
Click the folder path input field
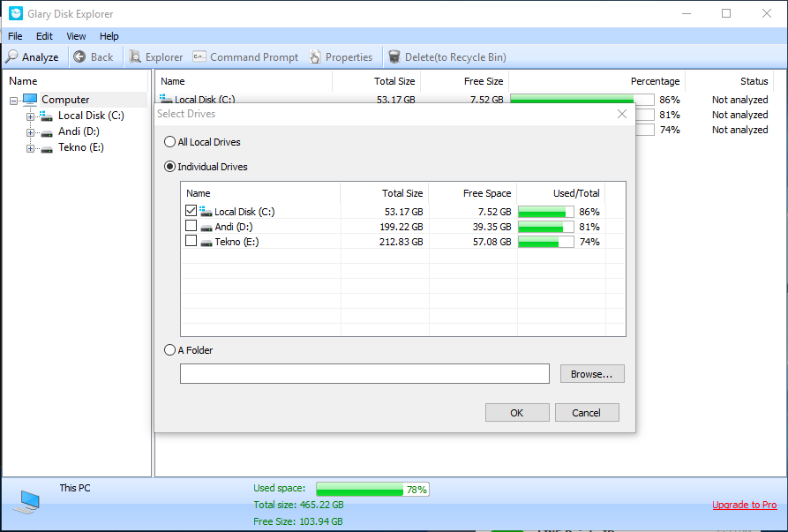click(x=364, y=374)
